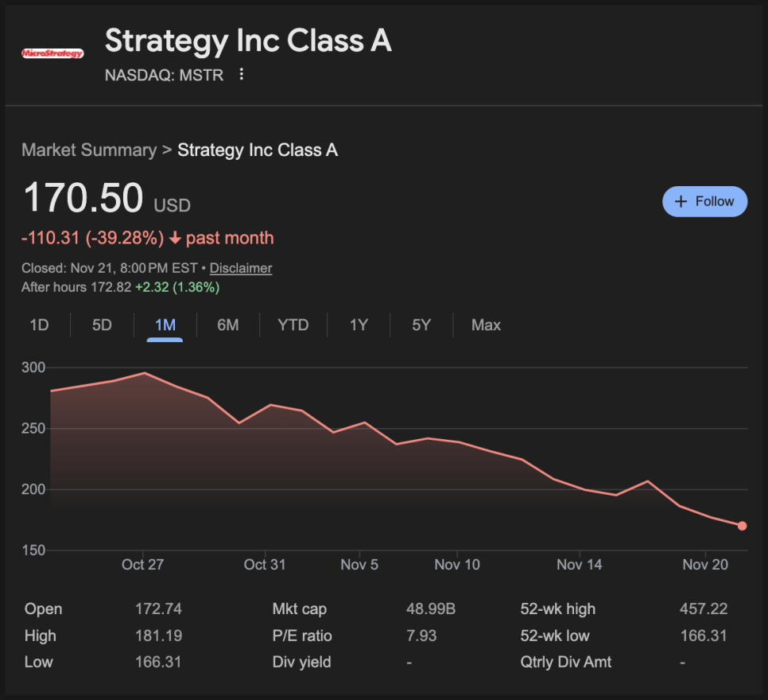The height and width of the screenshot is (700, 768).
Task: Switch to the YTD tab
Action: [x=293, y=325]
